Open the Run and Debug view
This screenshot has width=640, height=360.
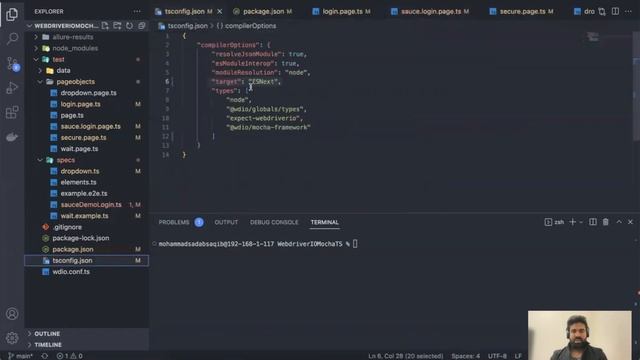[12, 88]
